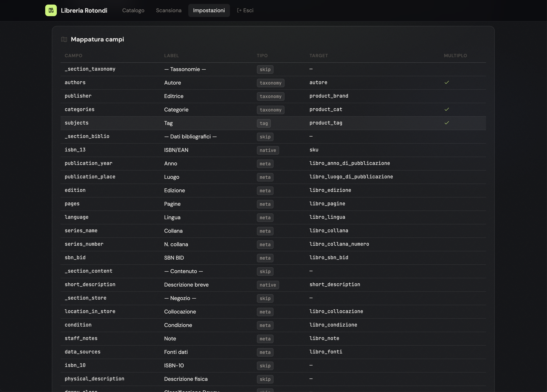Switch to the Scansiona tab

(169, 10)
